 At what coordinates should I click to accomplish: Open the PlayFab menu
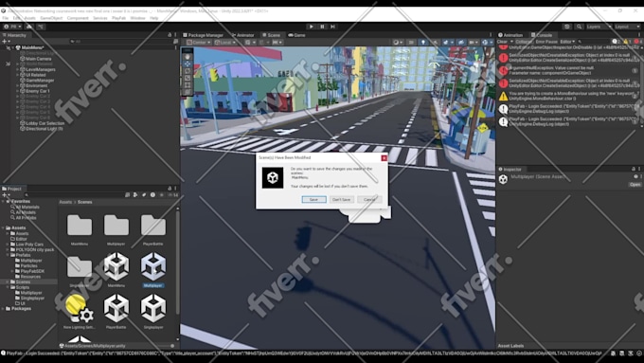pyautogui.click(x=118, y=18)
